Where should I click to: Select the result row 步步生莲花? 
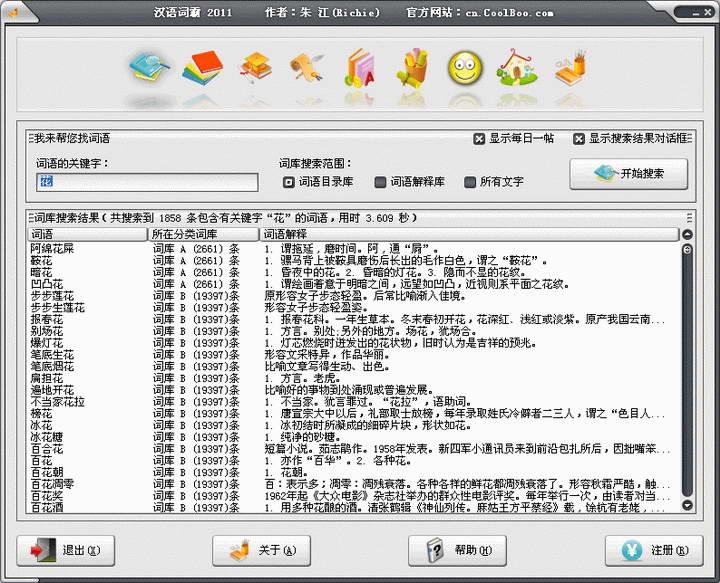coord(354,308)
